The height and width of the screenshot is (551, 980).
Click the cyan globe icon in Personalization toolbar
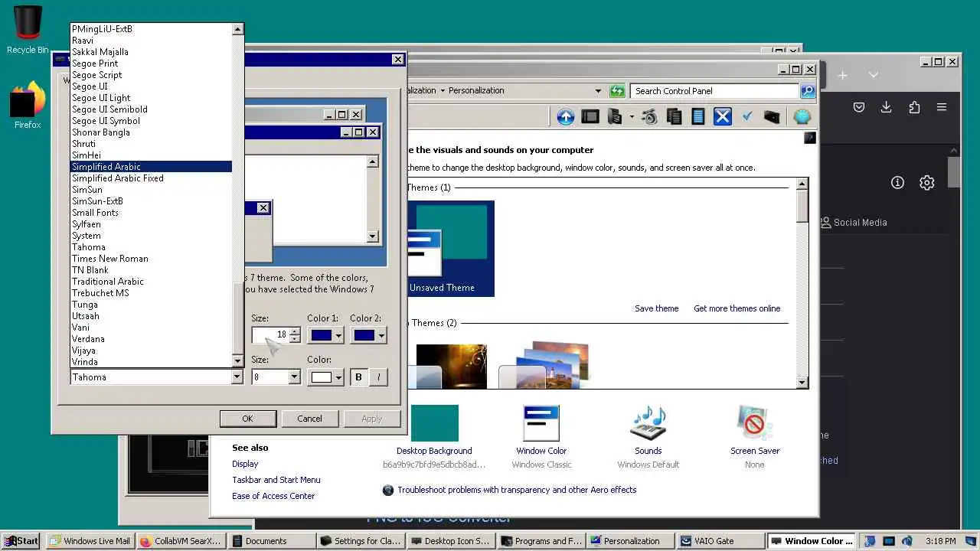[802, 116]
